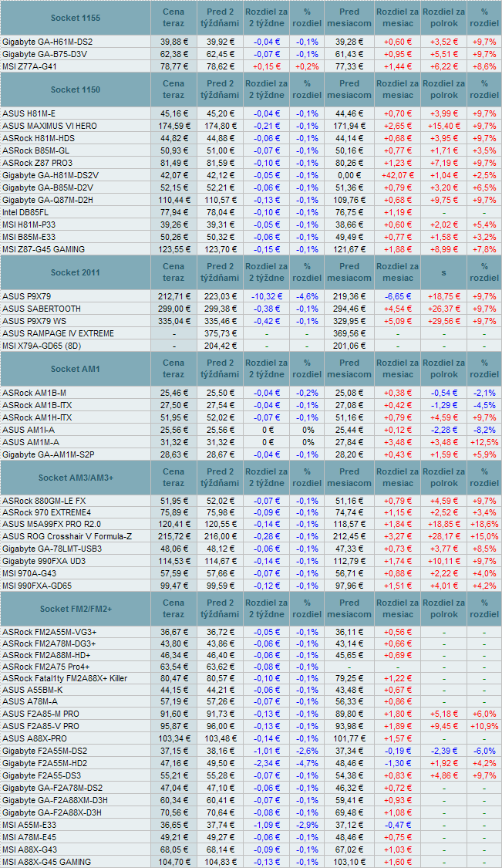This screenshot has height=868, width=502.
Task: Click ASRock H81M-HDS product name
Action: pos(37,138)
